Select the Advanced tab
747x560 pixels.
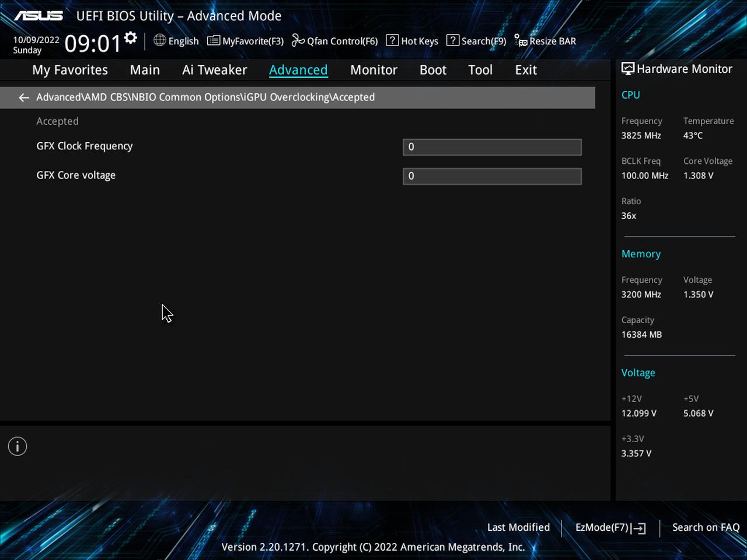pyautogui.click(x=298, y=70)
